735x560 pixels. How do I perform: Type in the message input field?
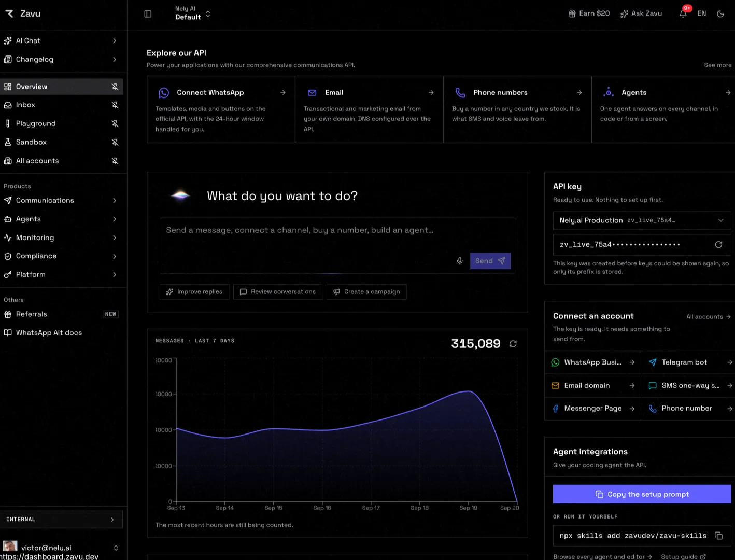pyautogui.click(x=337, y=245)
